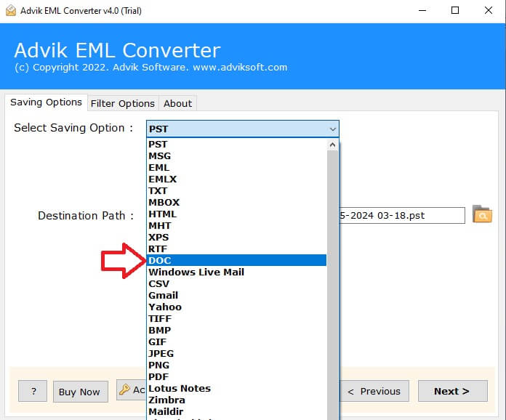The width and height of the screenshot is (506, 420).
Task: Select Gmail as saving option
Action: [x=236, y=295]
